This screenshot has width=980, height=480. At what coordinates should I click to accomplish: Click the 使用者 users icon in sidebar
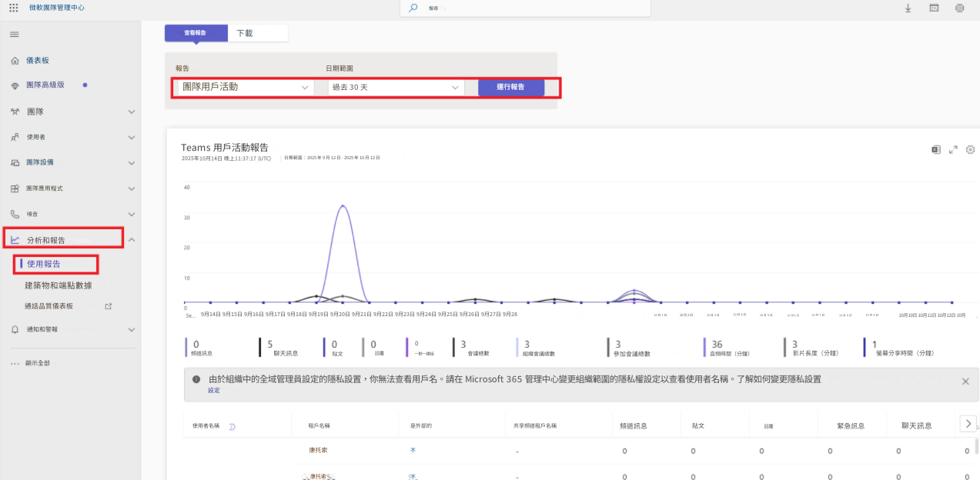[15, 137]
